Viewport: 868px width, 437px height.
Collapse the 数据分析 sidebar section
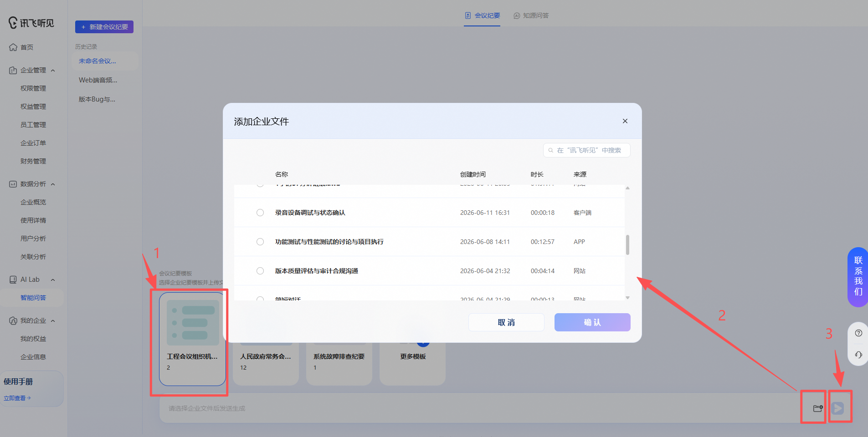(x=53, y=184)
